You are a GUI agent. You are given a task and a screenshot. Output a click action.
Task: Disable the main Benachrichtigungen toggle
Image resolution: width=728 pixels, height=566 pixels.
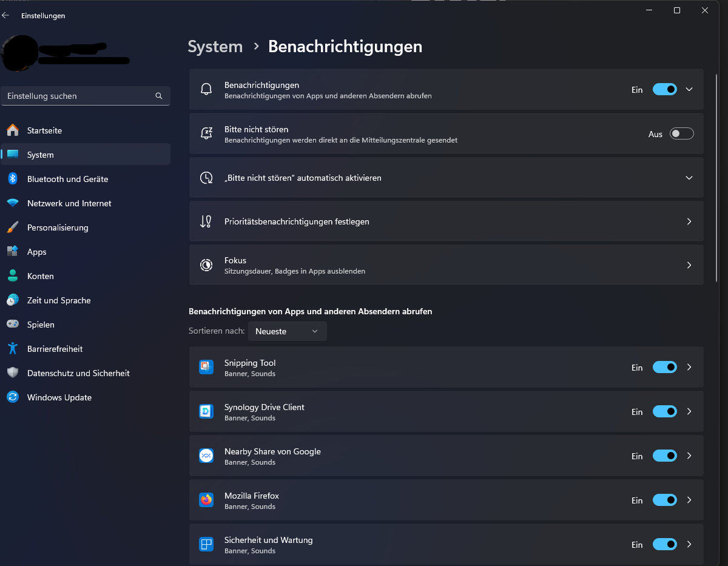664,89
